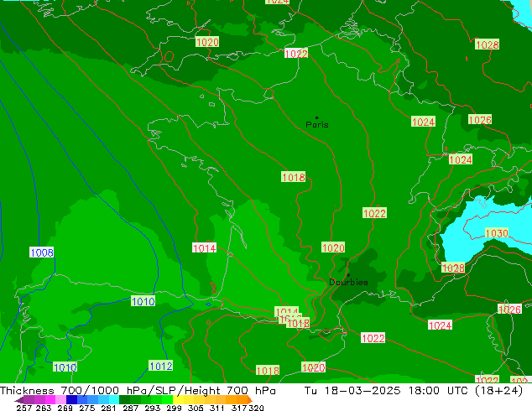Click the Paris city label

(317, 125)
